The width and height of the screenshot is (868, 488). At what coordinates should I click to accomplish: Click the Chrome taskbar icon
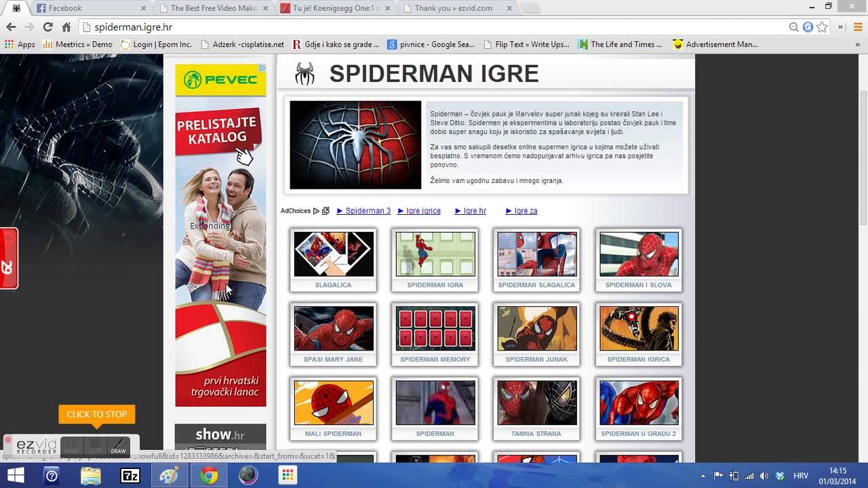[x=209, y=476]
